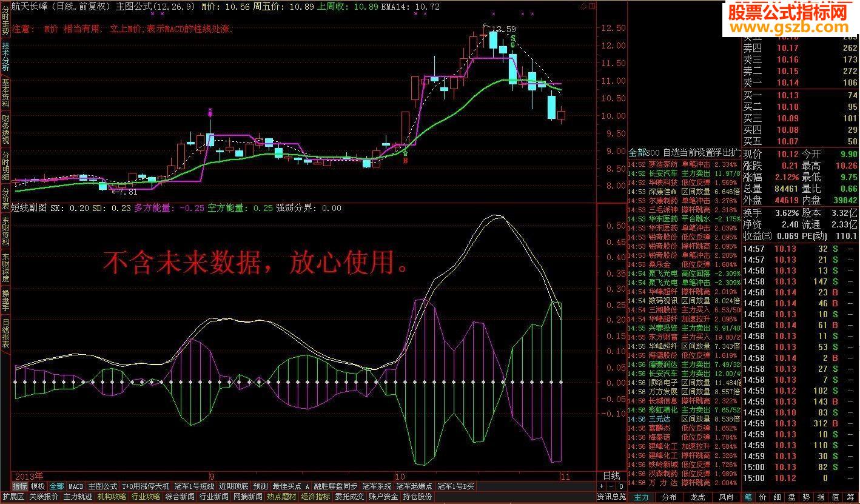Open the 网摘新闻 bottom tab

tap(247, 497)
